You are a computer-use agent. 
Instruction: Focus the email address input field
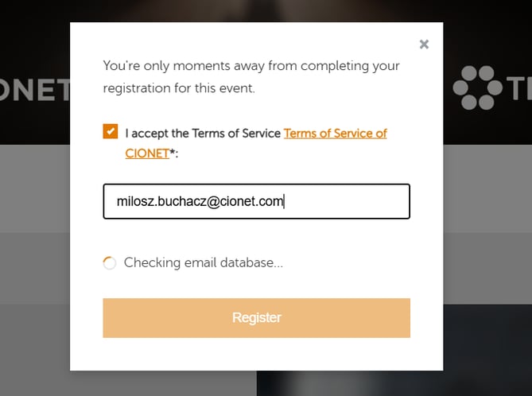click(x=256, y=202)
